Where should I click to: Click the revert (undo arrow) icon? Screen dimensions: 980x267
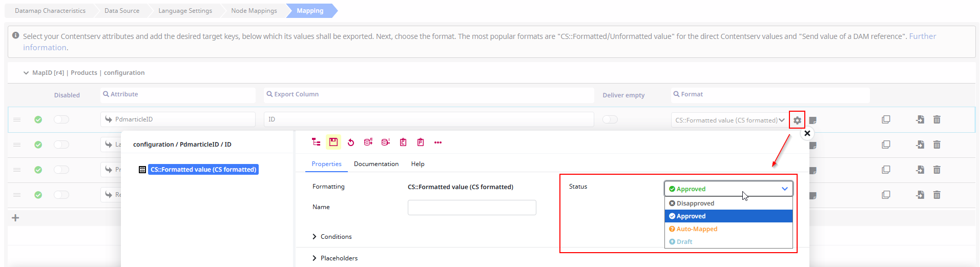351,142
